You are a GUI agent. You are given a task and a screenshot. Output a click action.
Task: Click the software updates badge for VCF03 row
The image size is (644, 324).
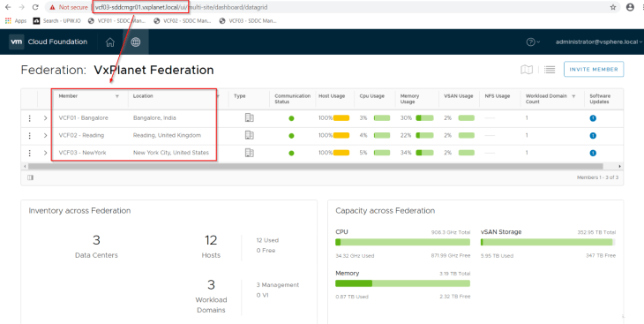click(x=593, y=153)
